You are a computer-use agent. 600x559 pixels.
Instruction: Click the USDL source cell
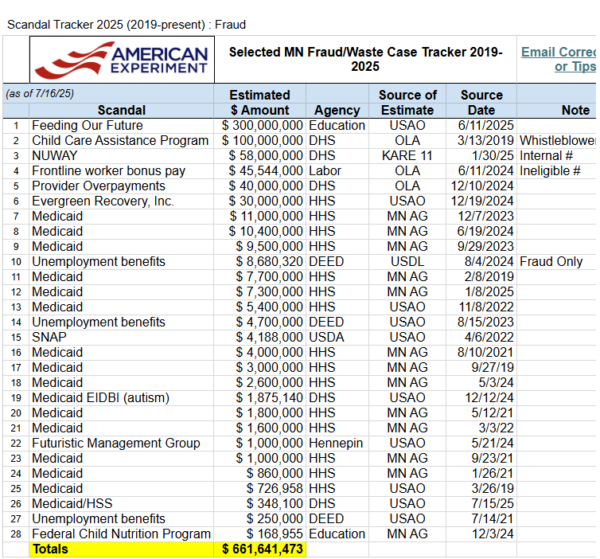tap(407, 261)
